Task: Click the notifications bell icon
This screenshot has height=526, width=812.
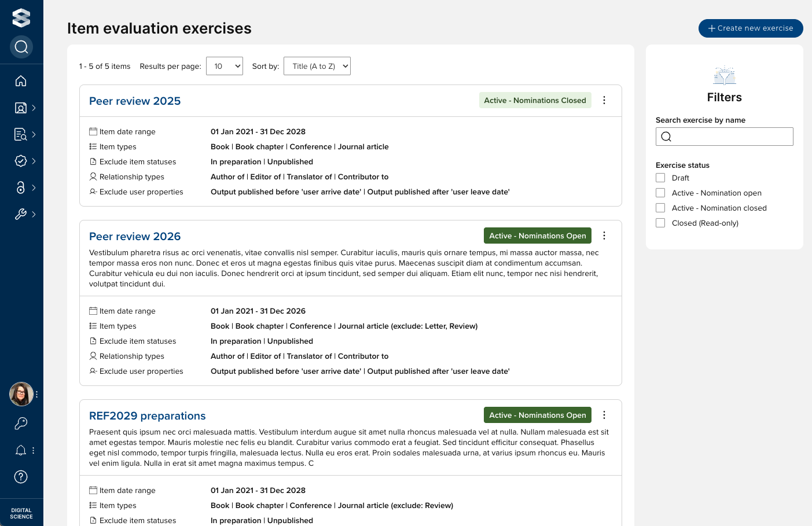Action: click(21, 450)
